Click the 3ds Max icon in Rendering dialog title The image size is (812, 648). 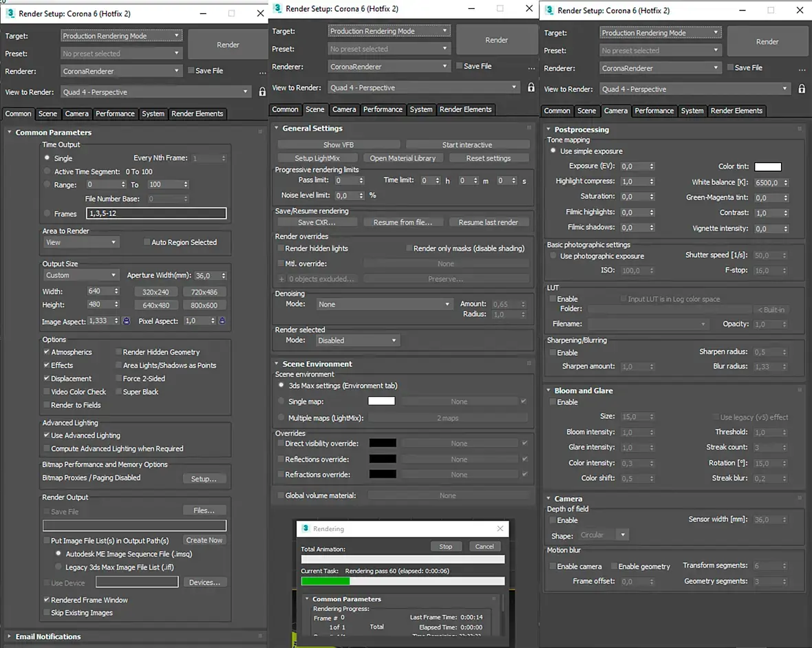tap(306, 528)
